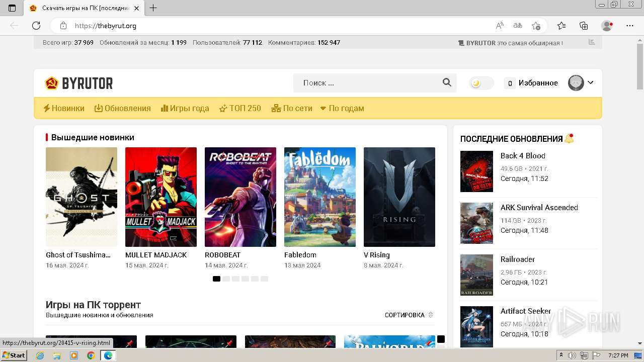Open the V Rising cover image
Image resolution: width=644 pixels, height=362 pixels.
point(399,197)
